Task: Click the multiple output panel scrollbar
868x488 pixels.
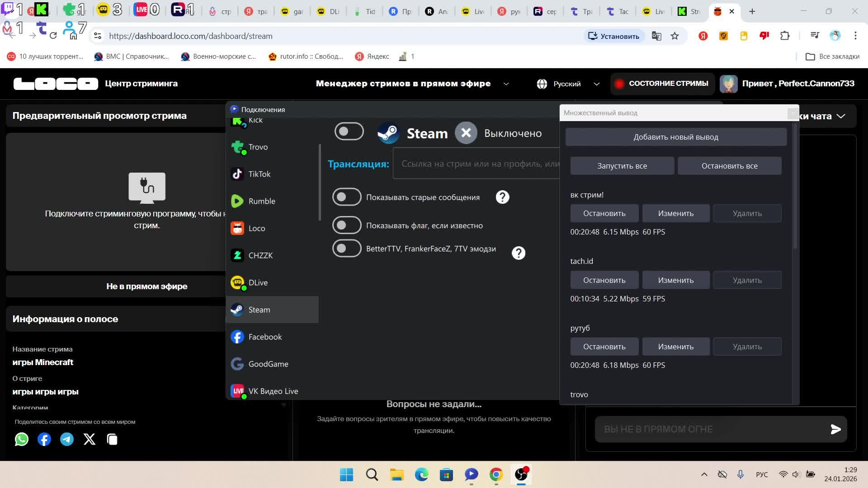Action: coord(795,185)
